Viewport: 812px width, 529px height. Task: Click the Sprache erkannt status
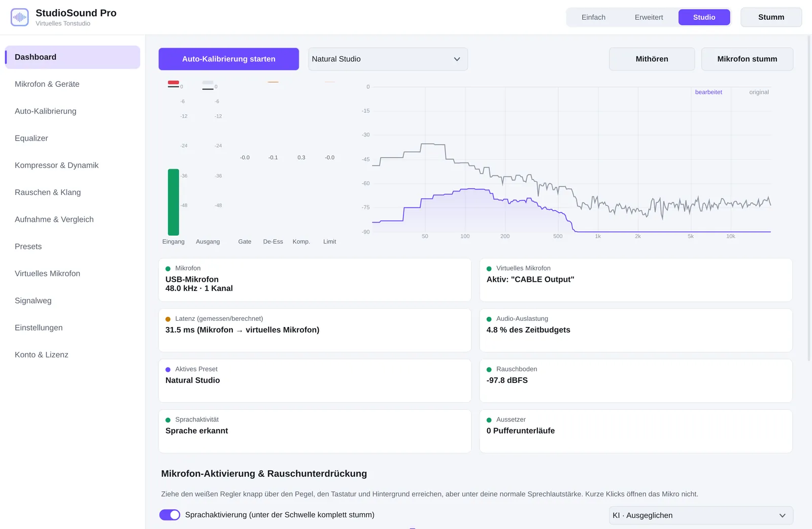point(196,431)
